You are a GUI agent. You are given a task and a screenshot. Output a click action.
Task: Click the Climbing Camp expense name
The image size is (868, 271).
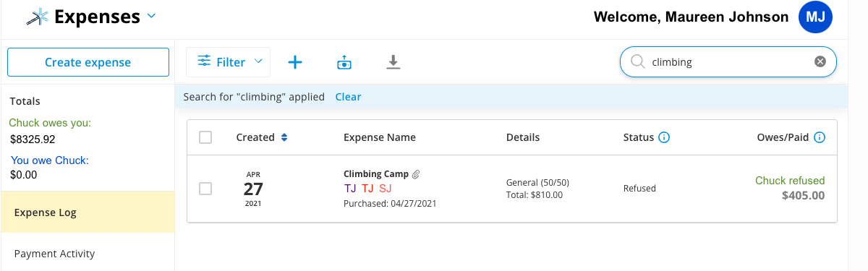(x=376, y=174)
